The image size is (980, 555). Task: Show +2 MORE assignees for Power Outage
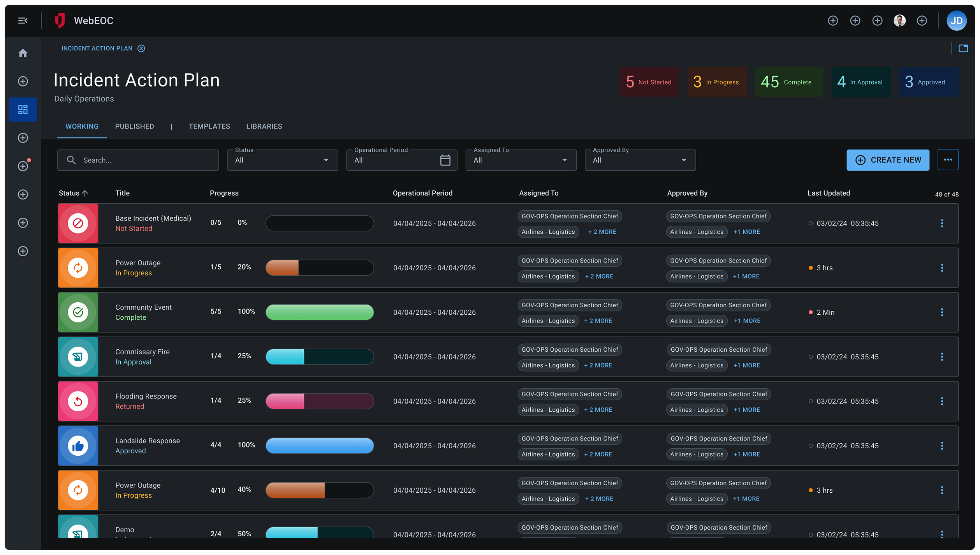[599, 276]
